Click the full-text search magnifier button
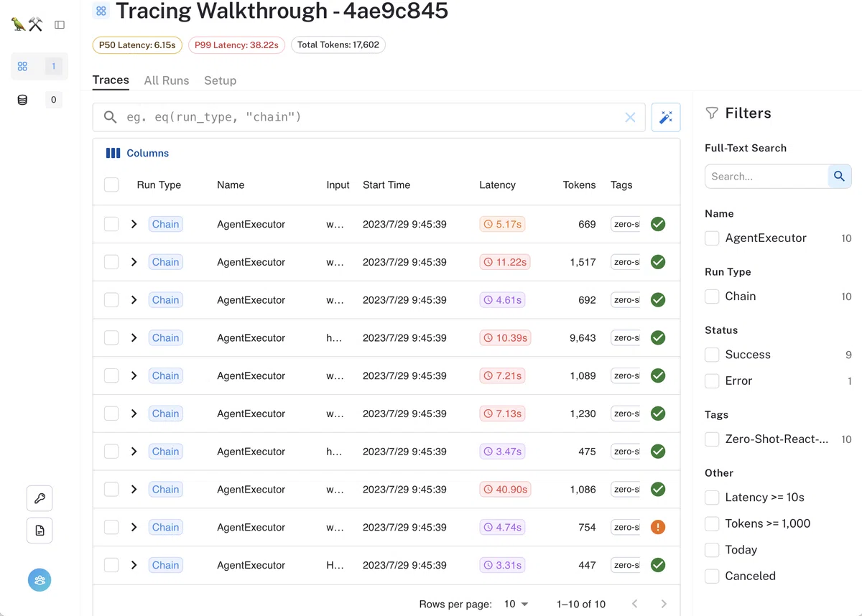This screenshot has width=862, height=616. [x=839, y=176]
